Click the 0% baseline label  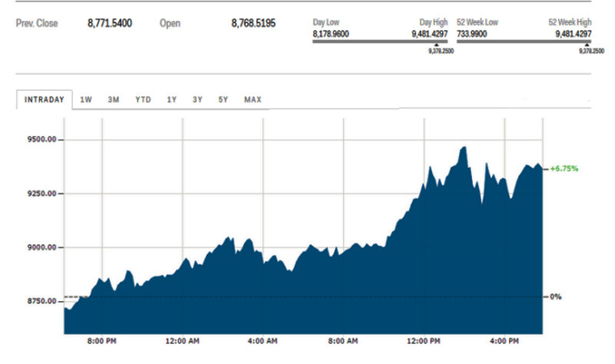pos(557,296)
